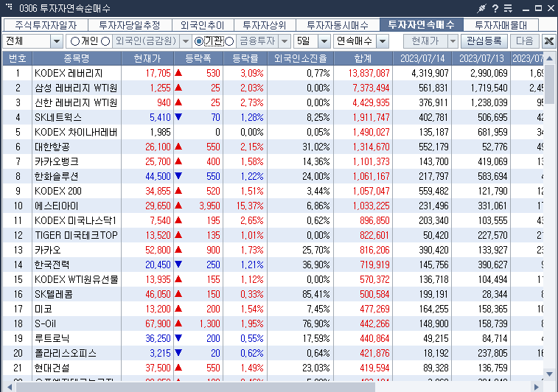
Task: Select the 개인 radio button
Action: 74,41
